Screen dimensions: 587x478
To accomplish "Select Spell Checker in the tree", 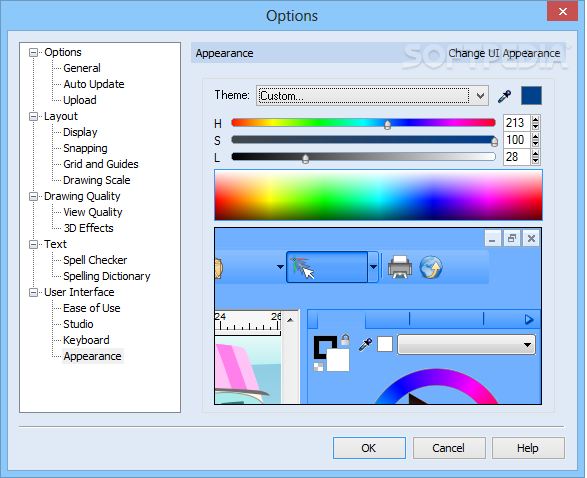I will (95, 260).
